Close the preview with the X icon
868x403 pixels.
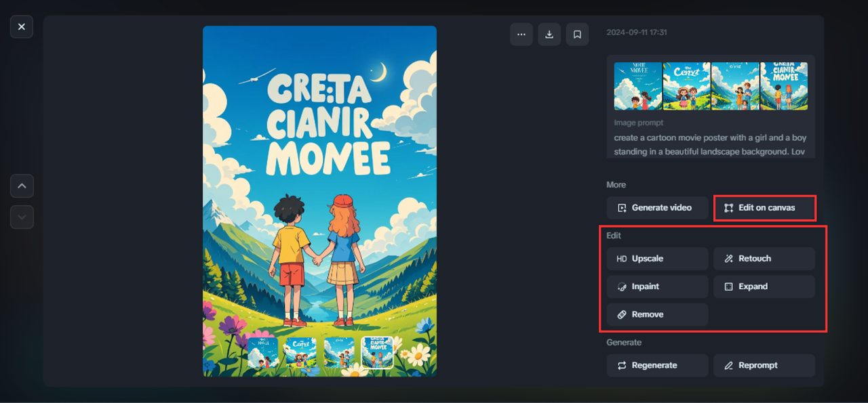tap(22, 26)
